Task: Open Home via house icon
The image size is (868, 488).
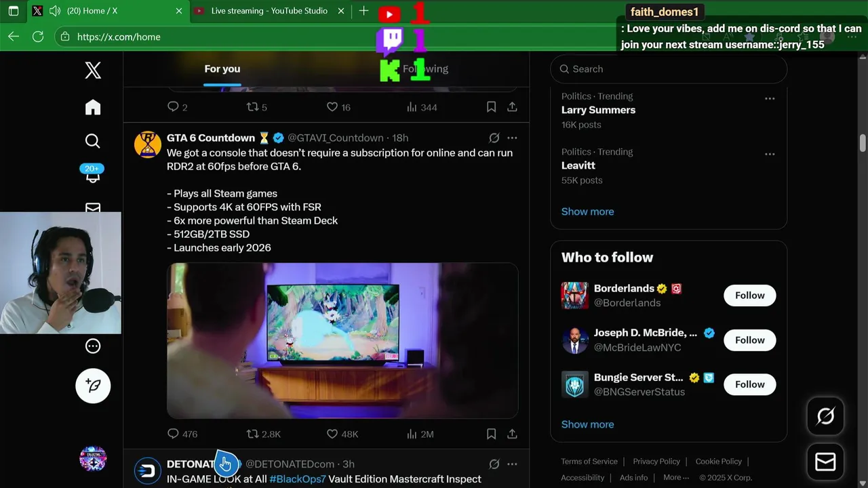Action: click(x=93, y=107)
